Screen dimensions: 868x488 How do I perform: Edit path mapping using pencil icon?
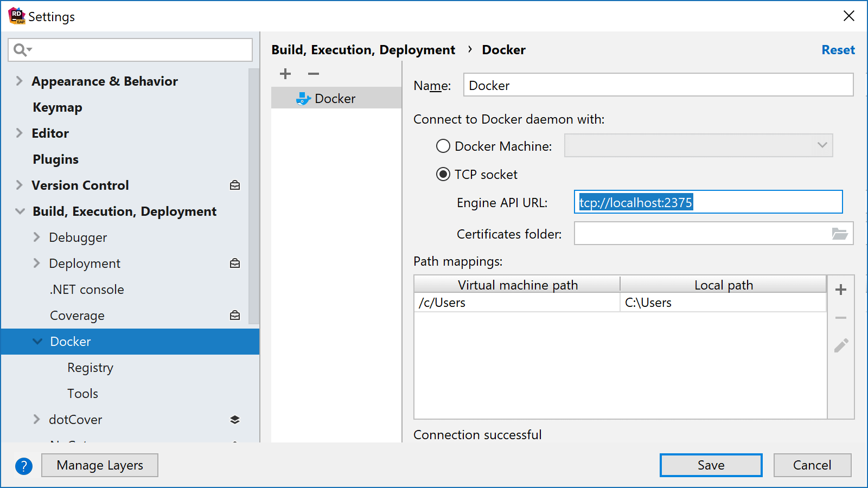[x=841, y=345]
